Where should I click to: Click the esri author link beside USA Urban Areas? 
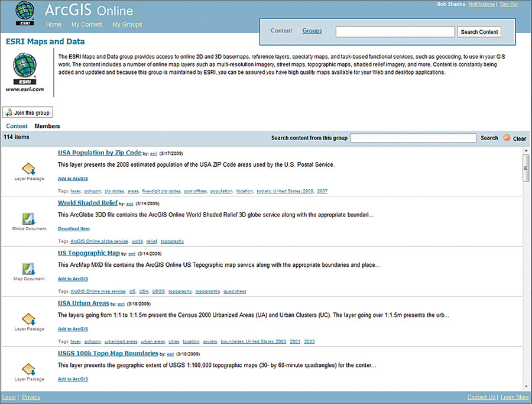click(121, 304)
